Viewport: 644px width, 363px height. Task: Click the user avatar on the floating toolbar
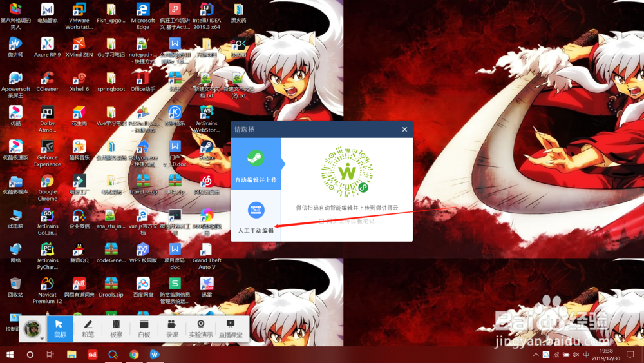pos(32,329)
